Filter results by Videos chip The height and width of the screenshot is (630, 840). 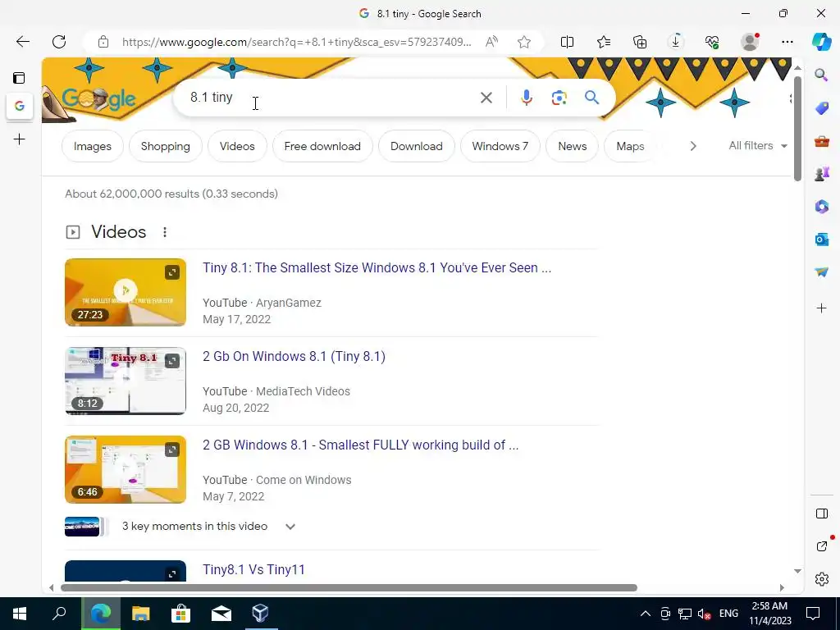tap(237, 146)
